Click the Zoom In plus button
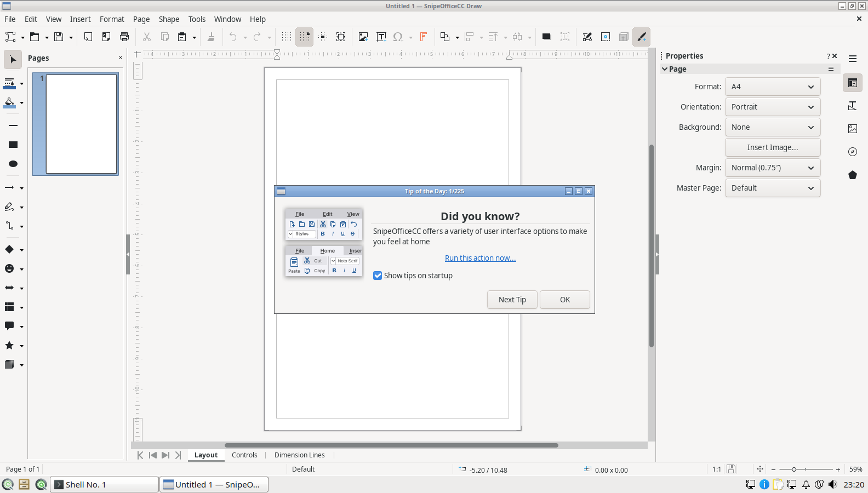 tap(838, 469)
